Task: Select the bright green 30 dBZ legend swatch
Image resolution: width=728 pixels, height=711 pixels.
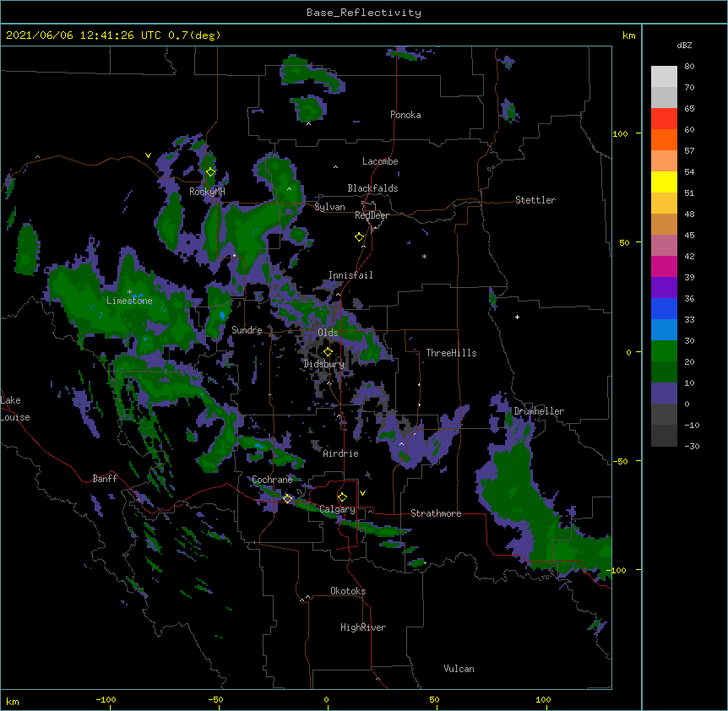Action: click(664, 351)
